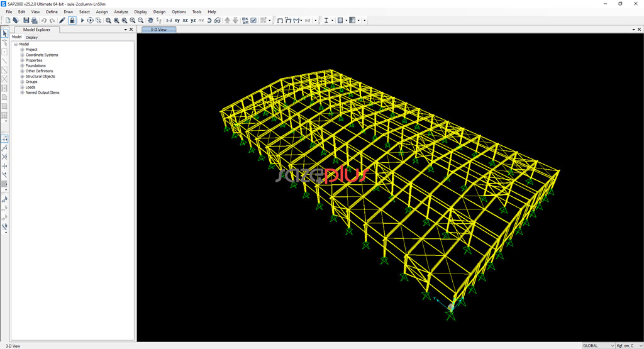Expand the Project tree node
The width and height of the screenshot is (644, 349).
(22, 49)
